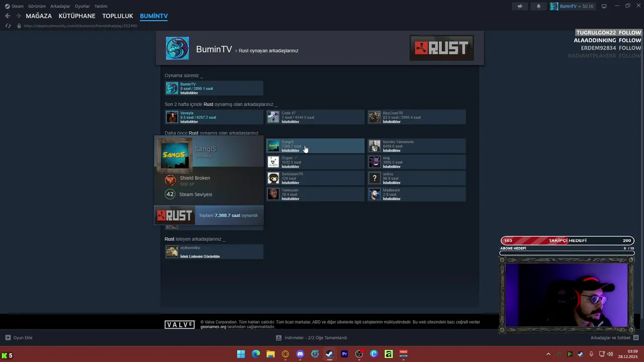Open İstatistikler for SertAdamTR
The image size is (644, 362).
290,183
